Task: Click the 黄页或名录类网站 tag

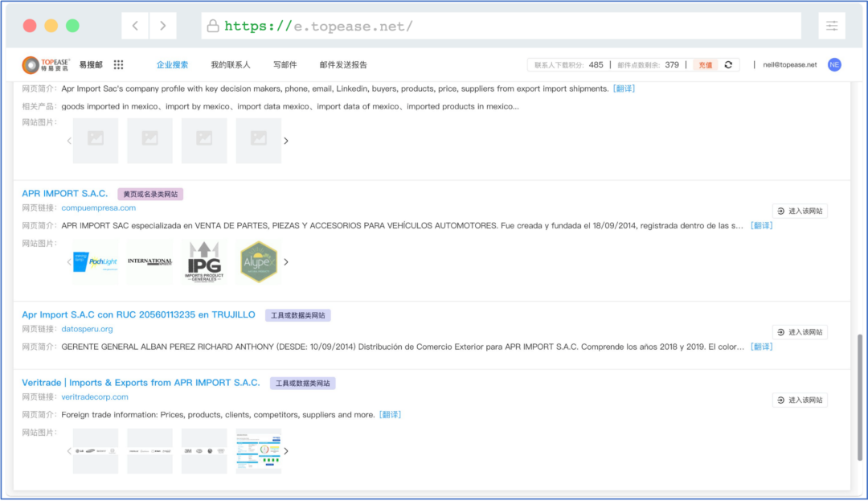Action: tap(150, 195)
